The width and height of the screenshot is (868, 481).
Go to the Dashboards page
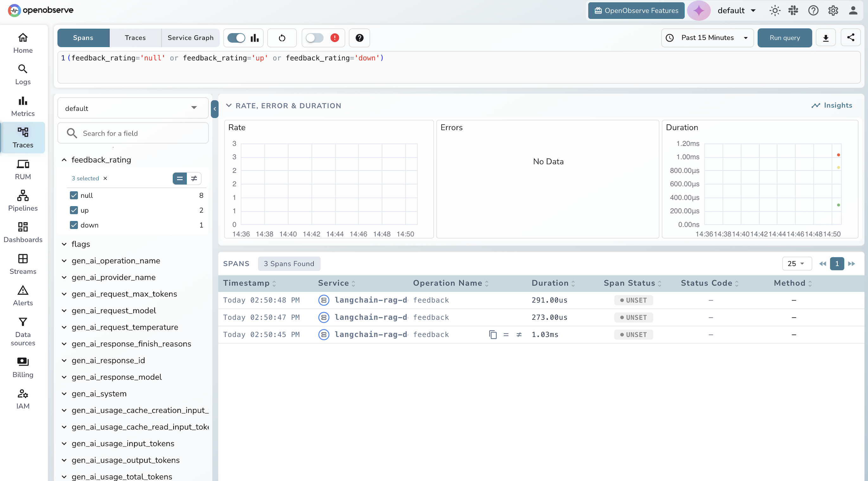click(x=22, y=232)
